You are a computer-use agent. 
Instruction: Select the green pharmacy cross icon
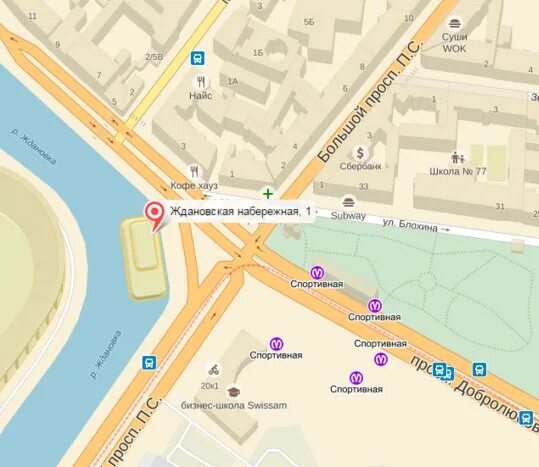point(268,194)
